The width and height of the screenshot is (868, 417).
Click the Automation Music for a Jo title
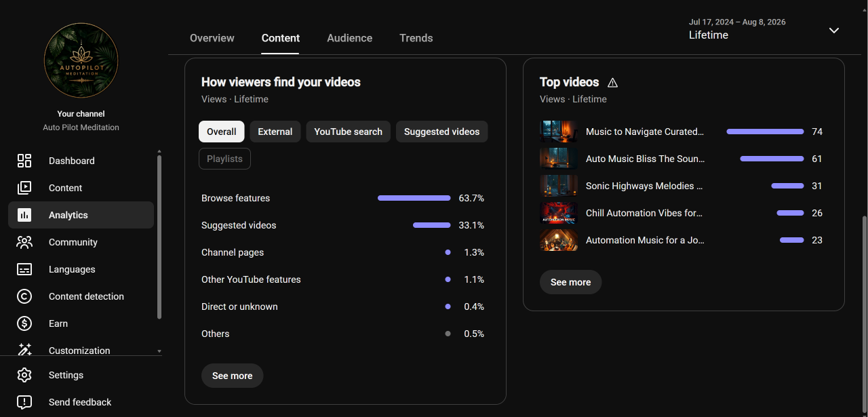click(645, 240)
